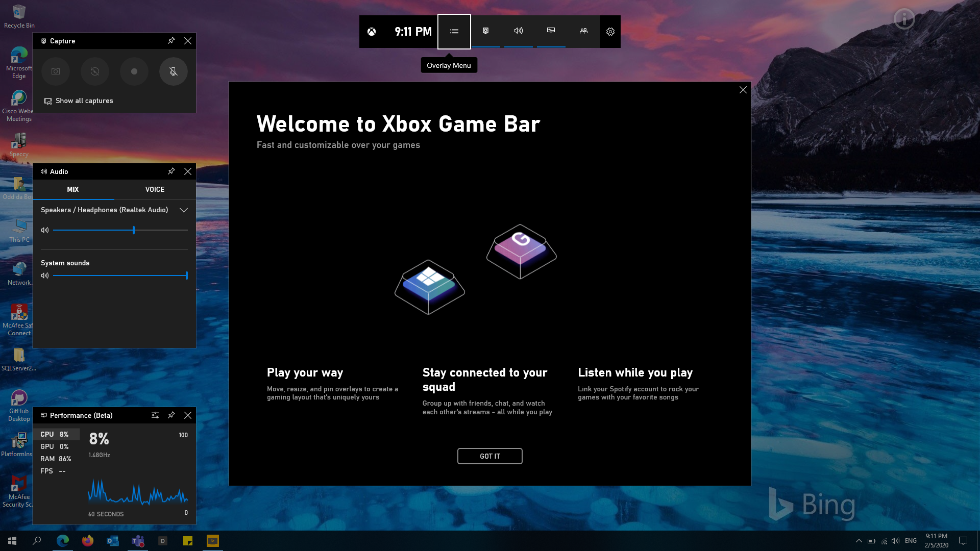
Task: Open the Action Center notifications
Action: click(x=963, y=541)
